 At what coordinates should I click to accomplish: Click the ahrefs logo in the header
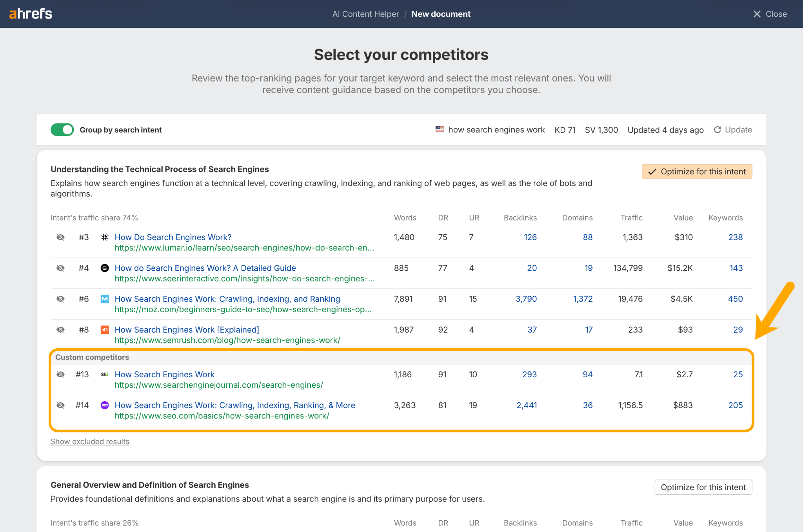coord(31,13)
